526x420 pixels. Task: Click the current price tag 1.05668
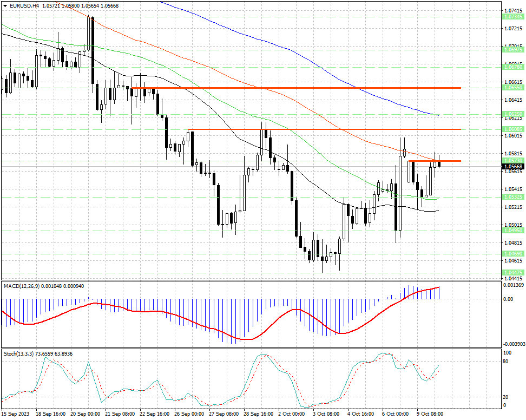pos(513,166)
